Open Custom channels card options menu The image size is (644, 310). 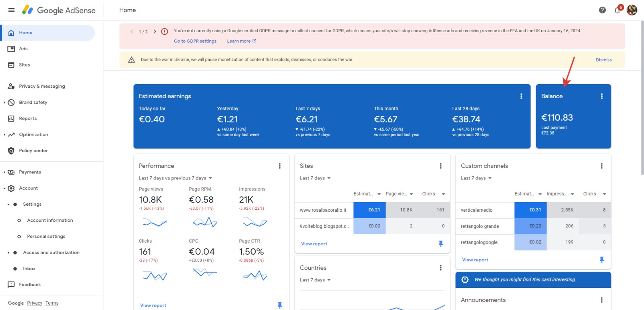pyautogui.click(x=602, y=166)
